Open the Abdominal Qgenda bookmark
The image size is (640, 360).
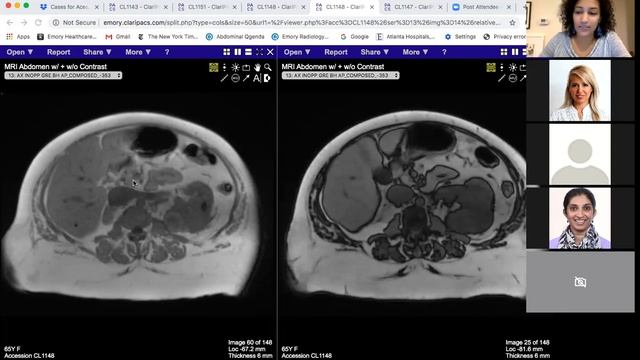(x=236, y=37)
